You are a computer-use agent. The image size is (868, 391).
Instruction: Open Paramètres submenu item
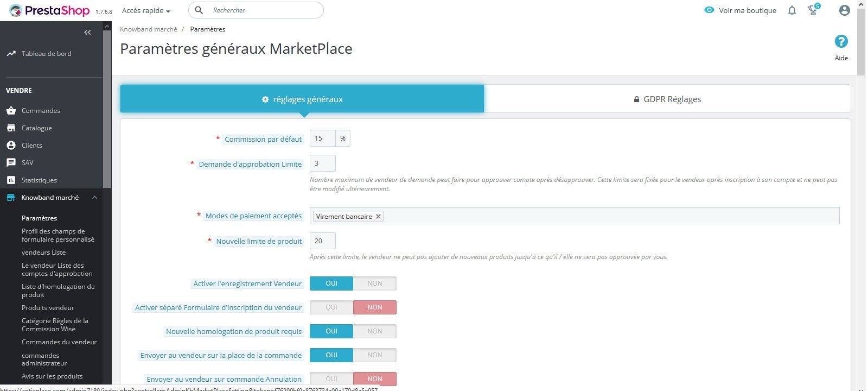(x=39, y=218)
